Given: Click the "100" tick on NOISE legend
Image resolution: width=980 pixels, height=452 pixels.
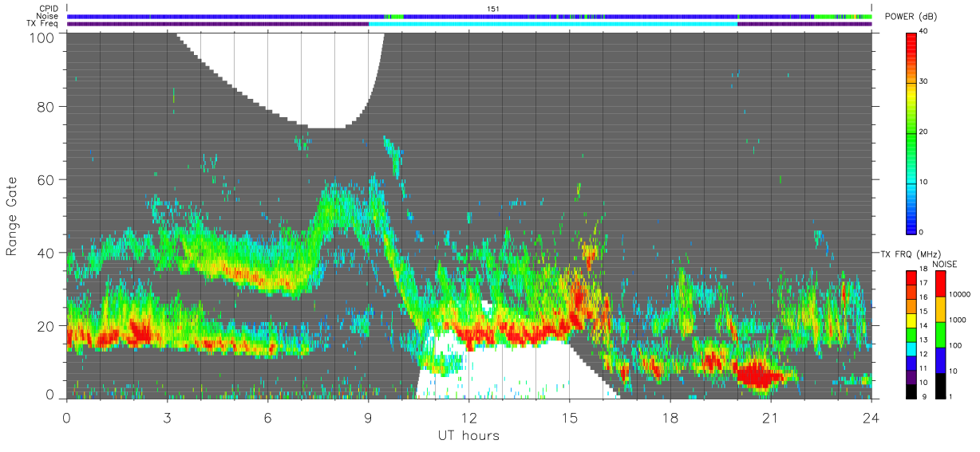Looking at the screenshot, I should [954, 345].
